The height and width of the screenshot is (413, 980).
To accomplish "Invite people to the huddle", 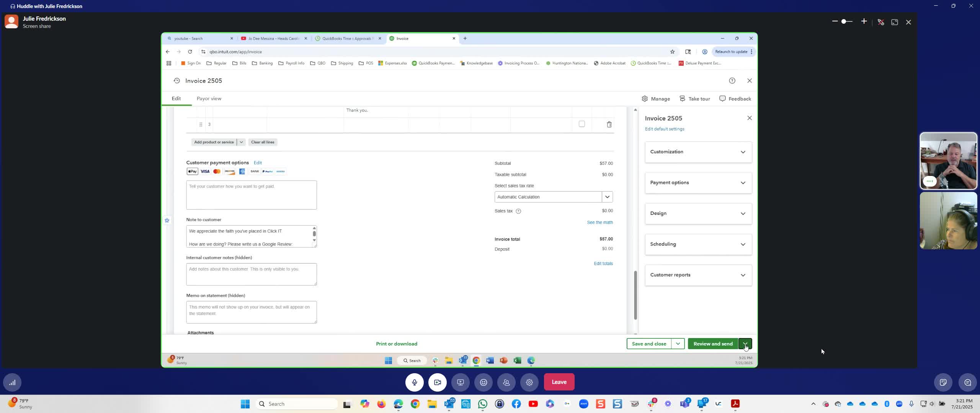I will pos(506,382).
